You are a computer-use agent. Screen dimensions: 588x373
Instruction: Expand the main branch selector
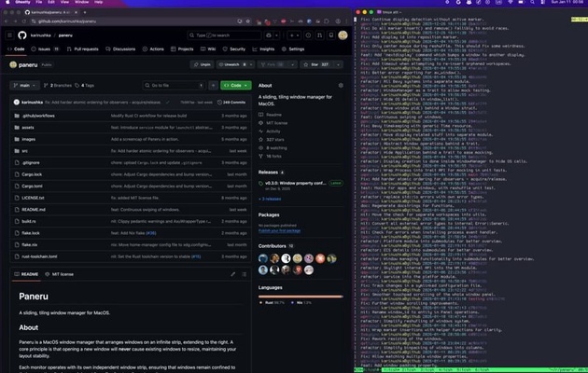24,86
